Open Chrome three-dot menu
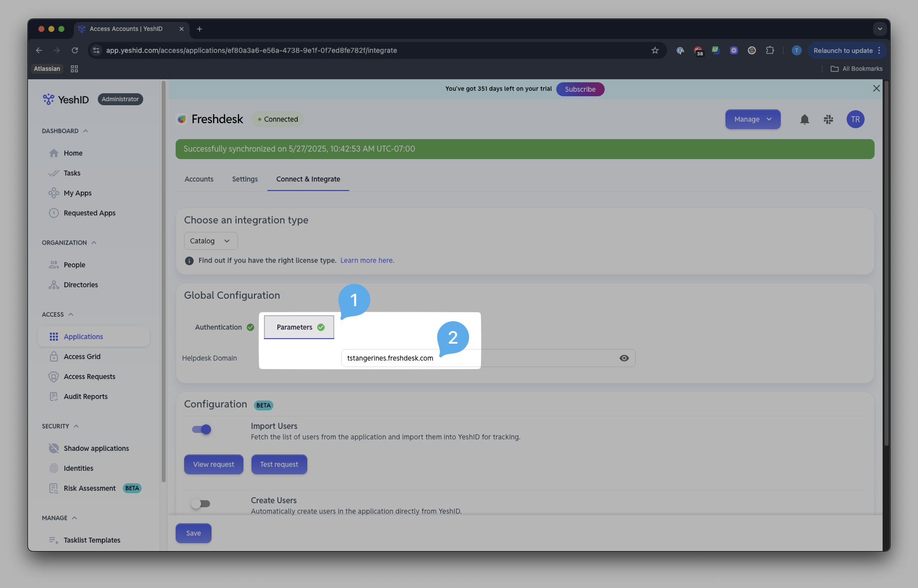Viewport: 918px width, 588px height. 879,50
